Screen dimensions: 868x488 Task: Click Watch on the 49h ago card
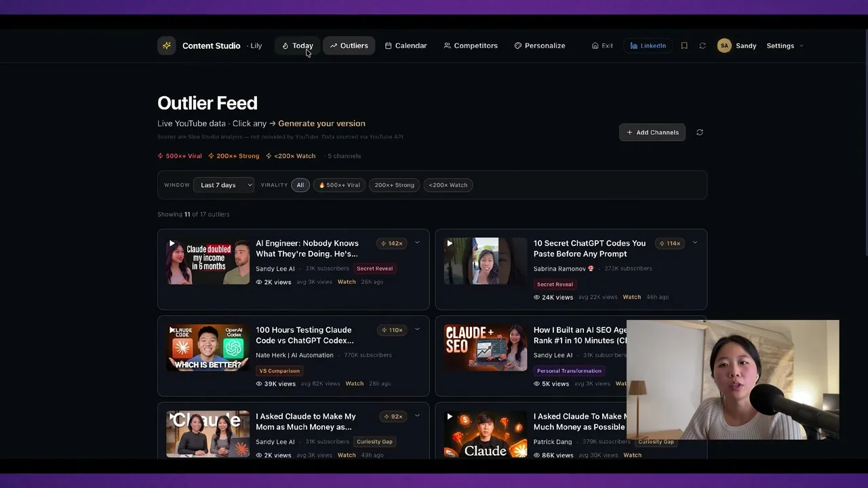coord(347,455)
